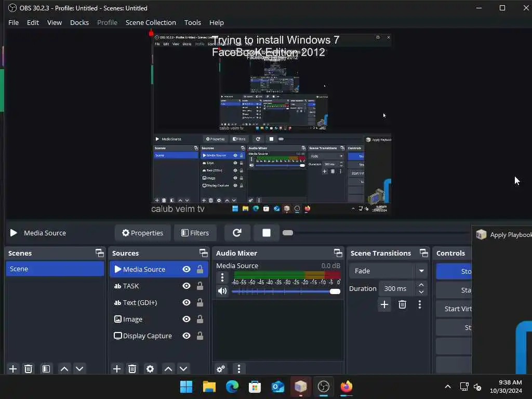Viewport: 532px width, 399px height.
Task: Move source up in Sources dock
Action: [168, 369]
